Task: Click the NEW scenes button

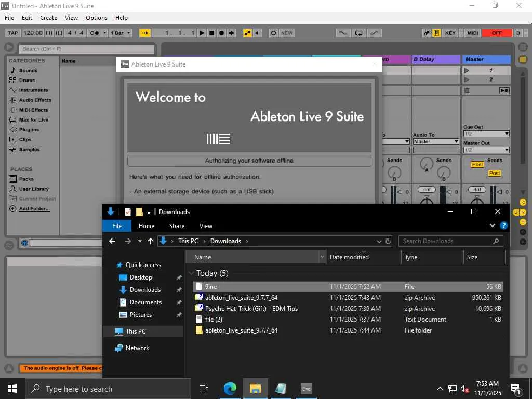Action: pyautogui.click(x=287, y=33)
